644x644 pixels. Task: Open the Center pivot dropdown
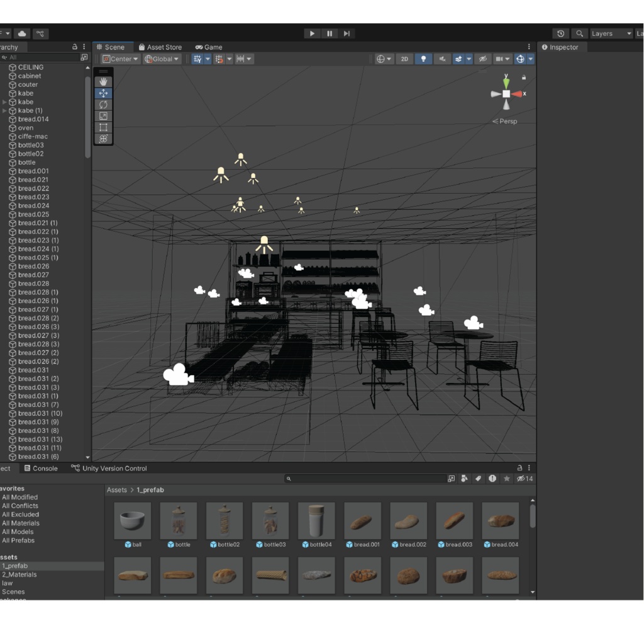[119, 58]
